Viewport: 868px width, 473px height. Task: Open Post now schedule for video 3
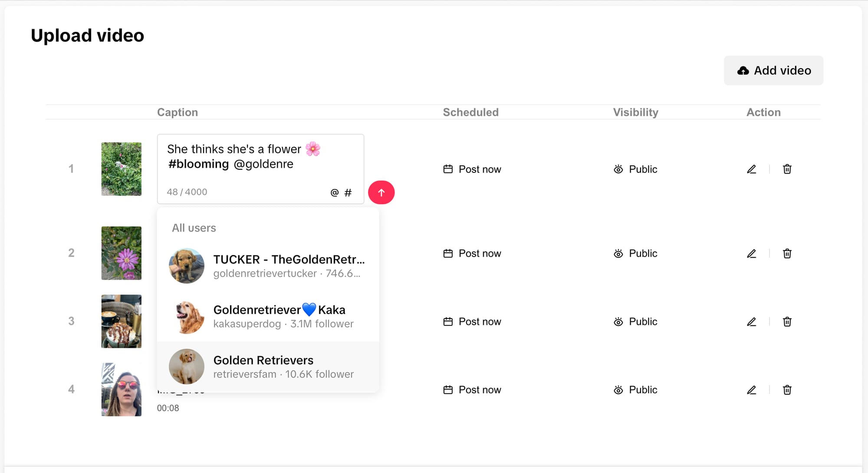coord(472,321)
